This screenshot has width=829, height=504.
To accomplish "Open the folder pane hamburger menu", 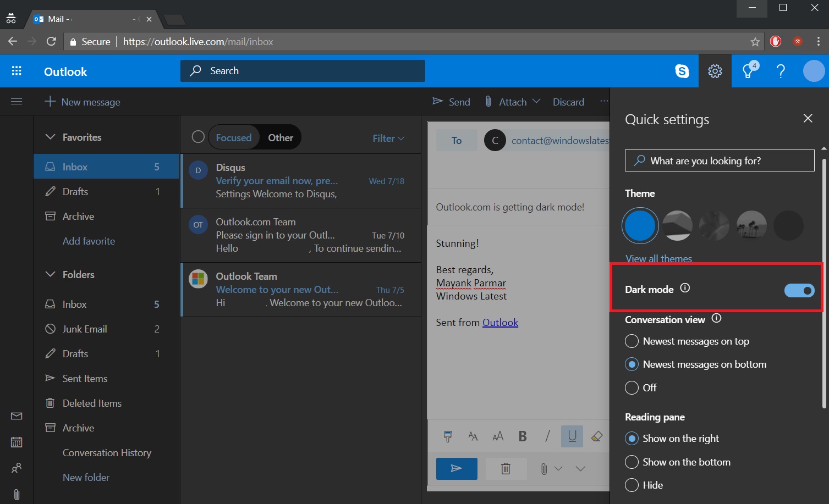I will 17,101.
